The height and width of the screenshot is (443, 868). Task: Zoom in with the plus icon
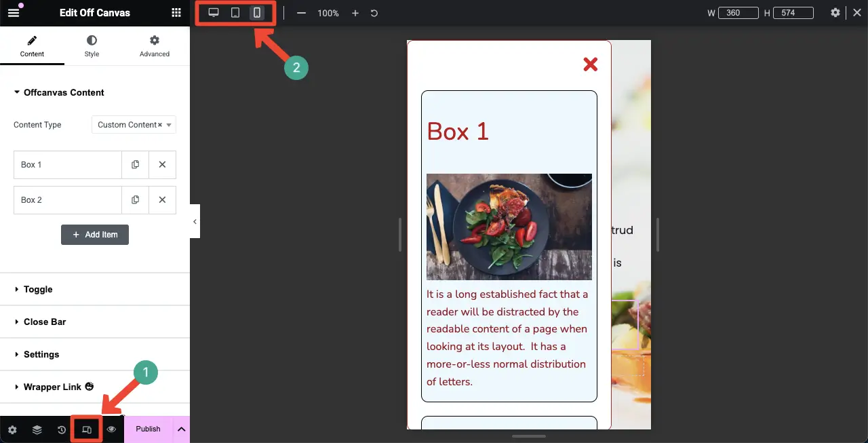click(355, 13)
